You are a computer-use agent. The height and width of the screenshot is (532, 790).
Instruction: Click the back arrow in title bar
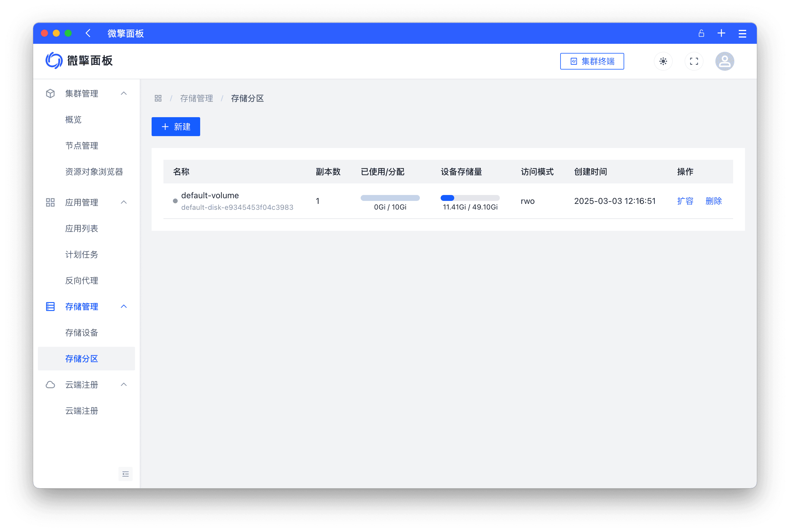[x=88, y=33]
